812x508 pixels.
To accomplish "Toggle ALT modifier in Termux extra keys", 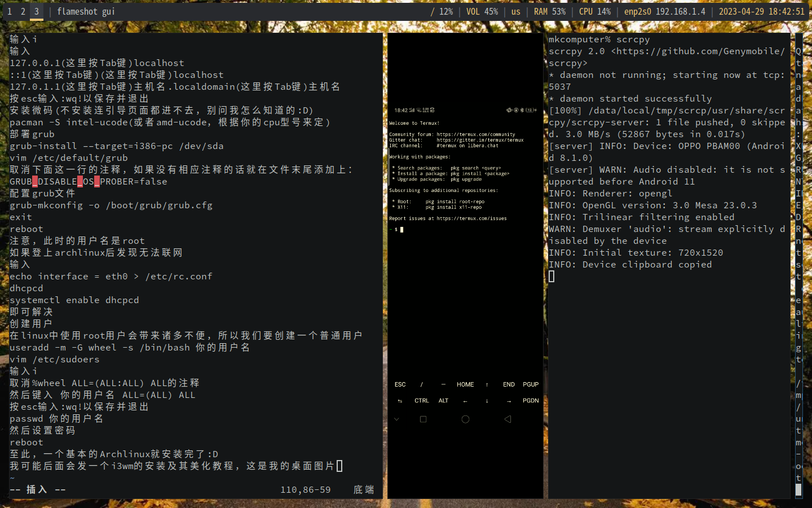I will point(443,401).
